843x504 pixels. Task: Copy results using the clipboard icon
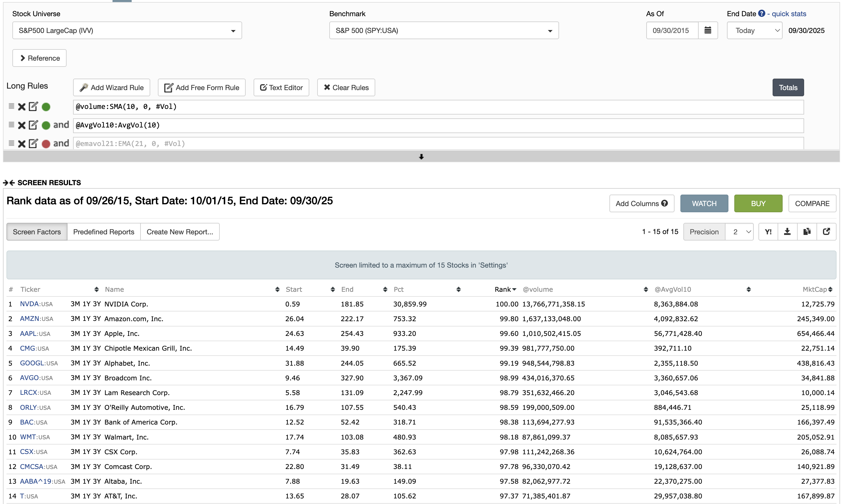(x=807, y=232)
